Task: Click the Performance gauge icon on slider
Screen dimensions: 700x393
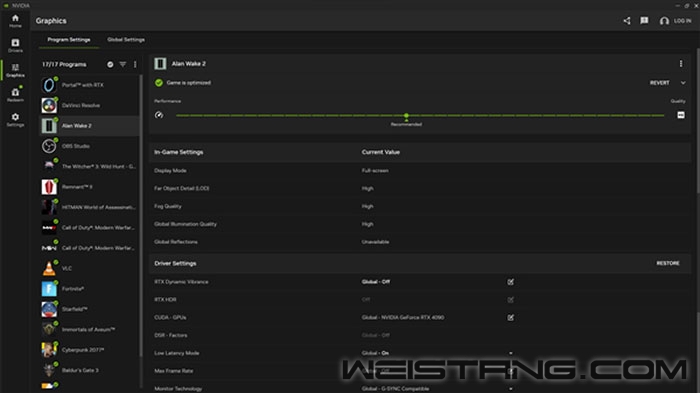Action: [x=159, y=115]
